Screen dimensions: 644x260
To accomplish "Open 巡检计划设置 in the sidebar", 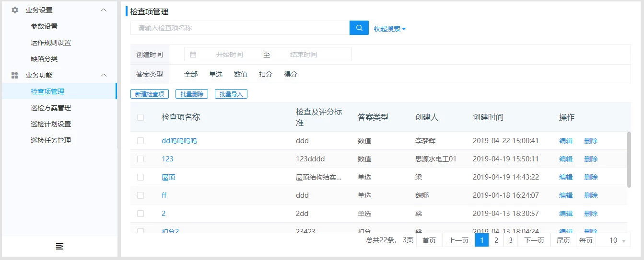I will coord(51,124).
